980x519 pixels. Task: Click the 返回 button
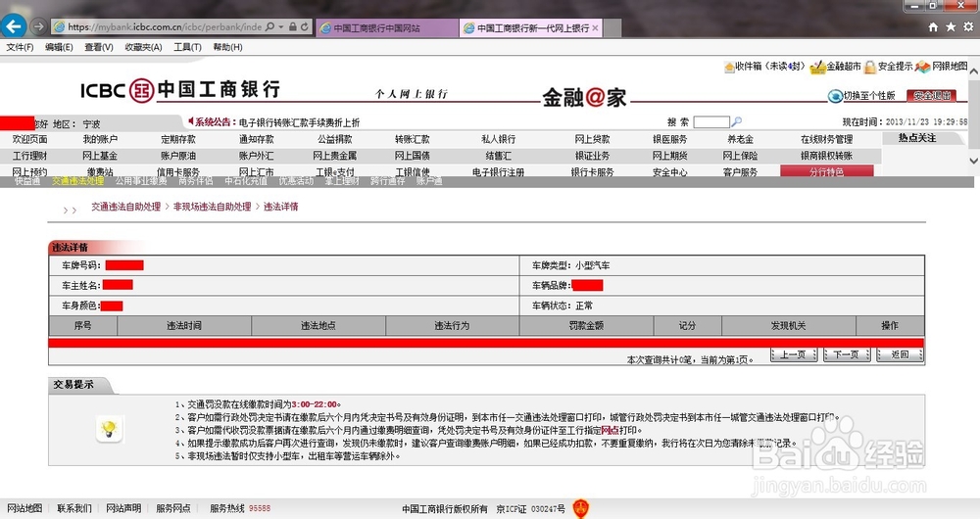pyautogui.click(x=900, y=354)
